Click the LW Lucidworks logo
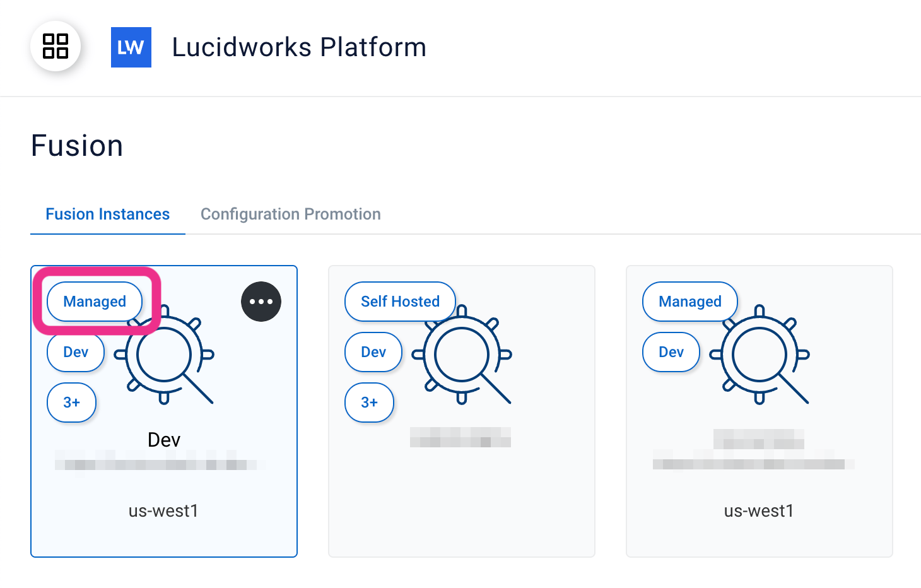921x588 pixels. tap(131, 47)
